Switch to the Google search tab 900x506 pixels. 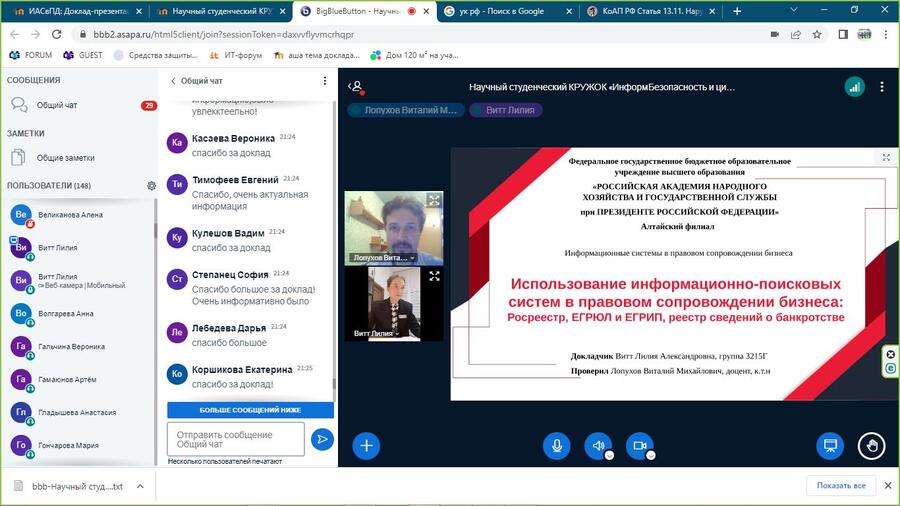[508, 11]
